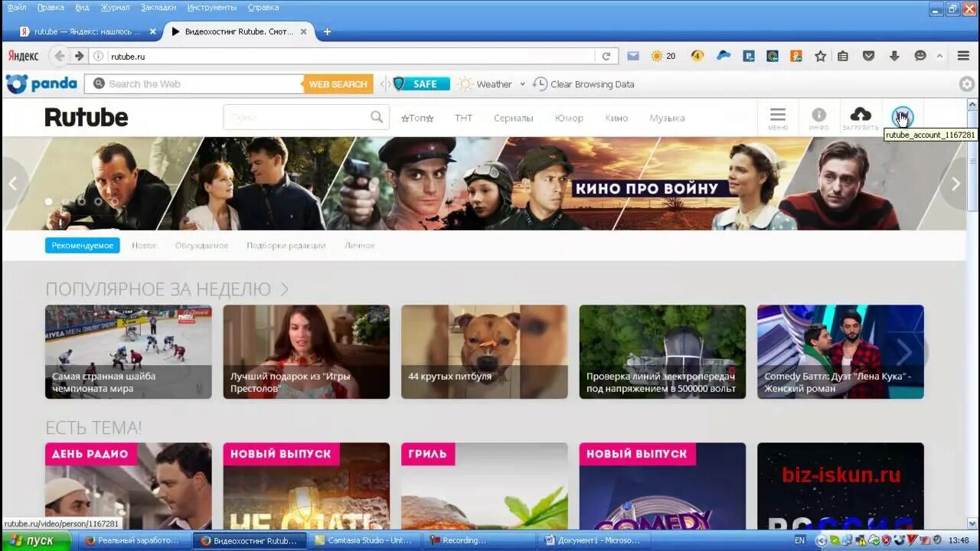Image resolution: width=980 pixels, height=551 pixels.
Task: Open Самая странная шайба video thumbnail
Action: coord(129,352)
